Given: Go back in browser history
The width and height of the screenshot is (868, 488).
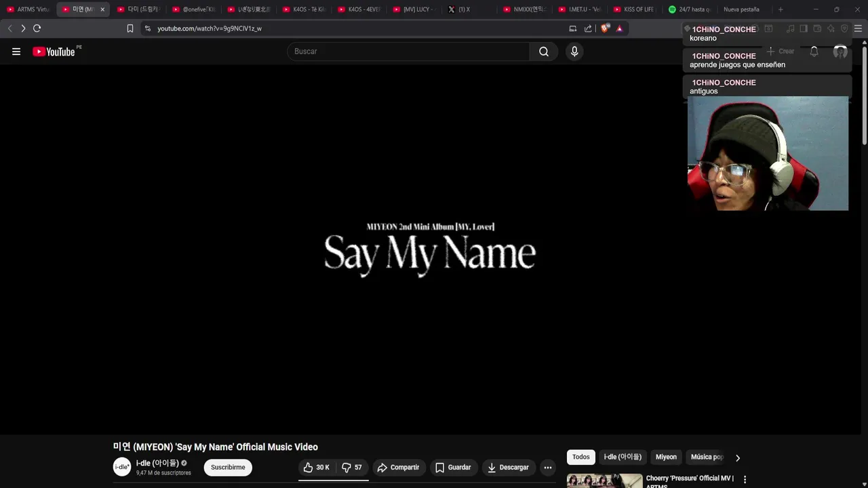Looking at the screenshot, I should [9, 28].
